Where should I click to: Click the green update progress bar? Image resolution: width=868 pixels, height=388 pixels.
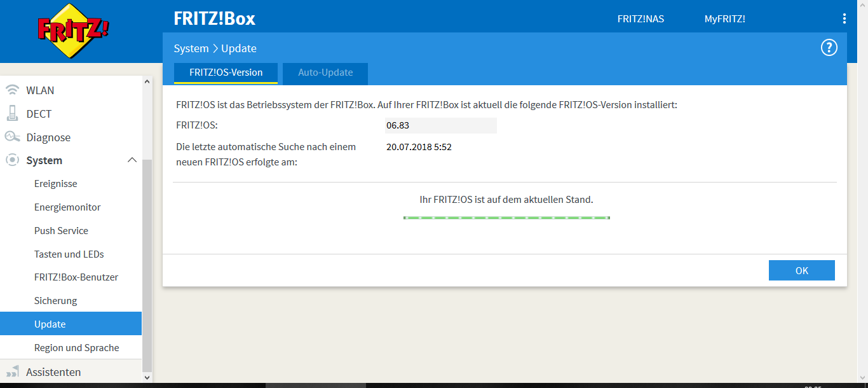pyautogui.click(x=506, y=218)
